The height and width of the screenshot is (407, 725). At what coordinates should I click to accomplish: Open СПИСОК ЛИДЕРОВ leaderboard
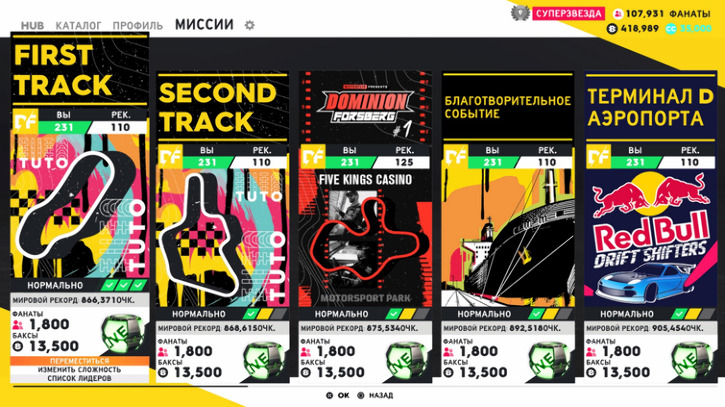pos(80,378)
